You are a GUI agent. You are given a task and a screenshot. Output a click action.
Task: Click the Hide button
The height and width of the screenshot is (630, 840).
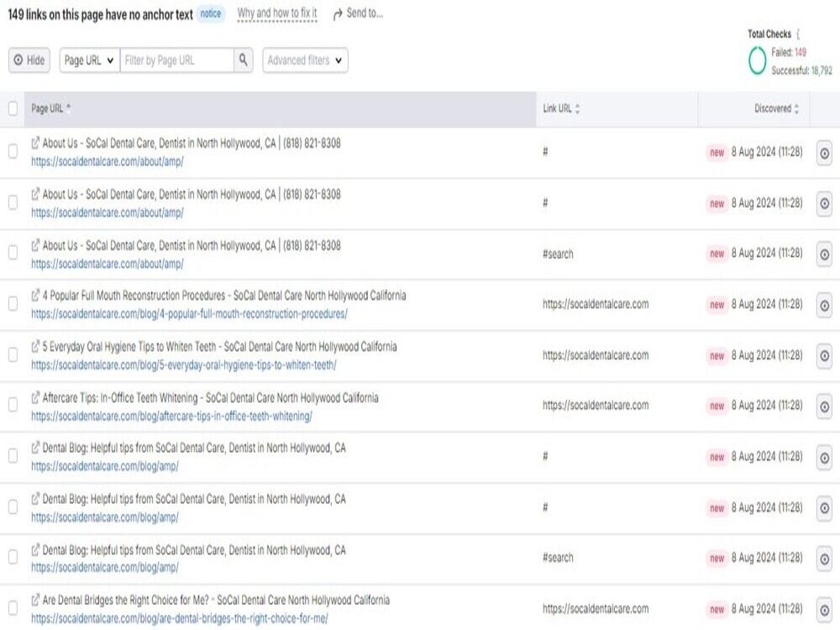pos(29,60)
